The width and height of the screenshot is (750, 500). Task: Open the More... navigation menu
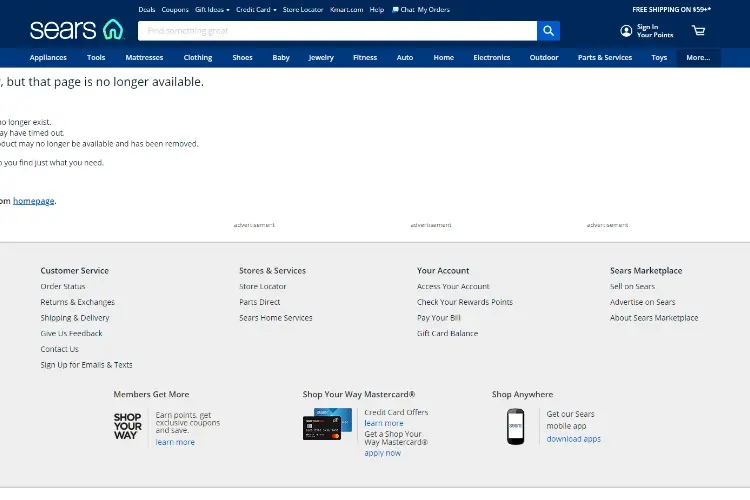[x=698, y=57]
